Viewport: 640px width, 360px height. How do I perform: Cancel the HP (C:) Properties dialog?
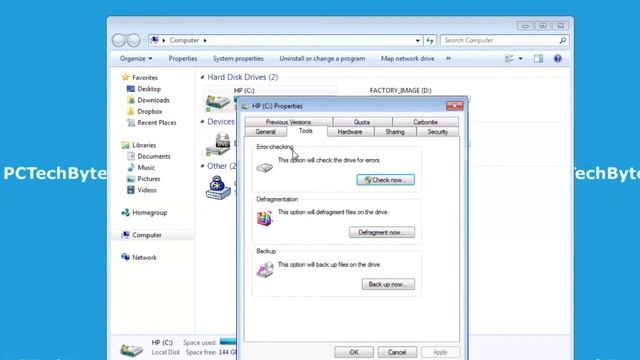pyautogui.click(x=397, y=352)
